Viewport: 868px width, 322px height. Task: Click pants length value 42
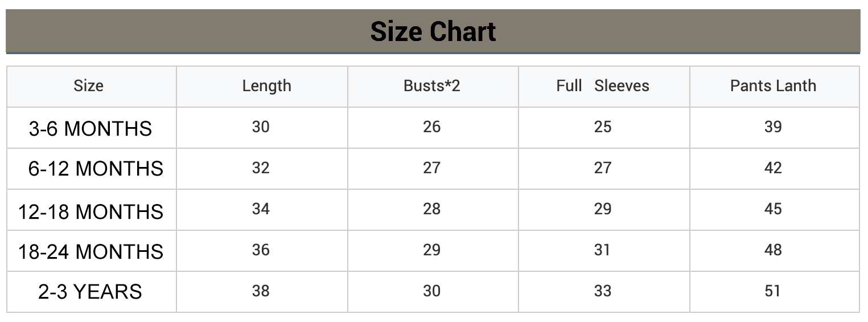773,168
